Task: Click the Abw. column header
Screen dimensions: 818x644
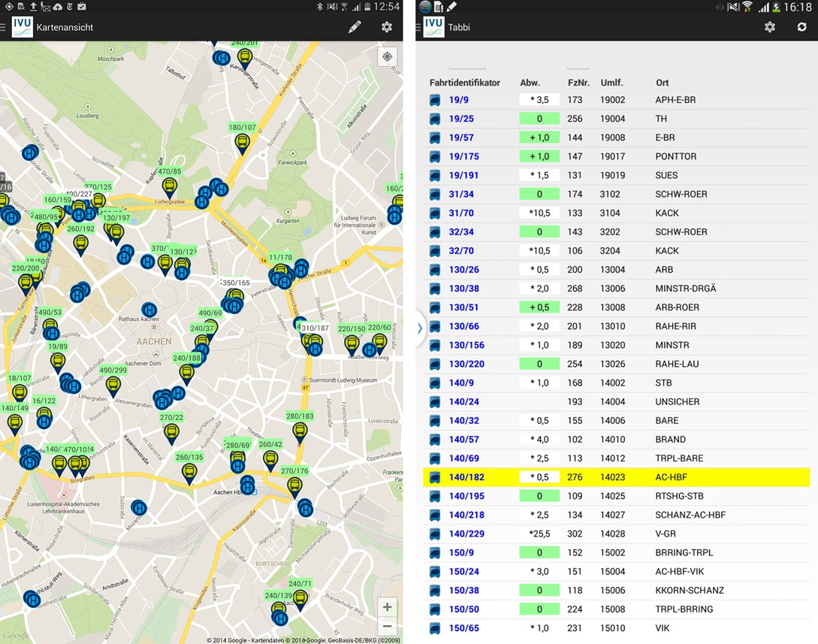Action: [530, 83]
